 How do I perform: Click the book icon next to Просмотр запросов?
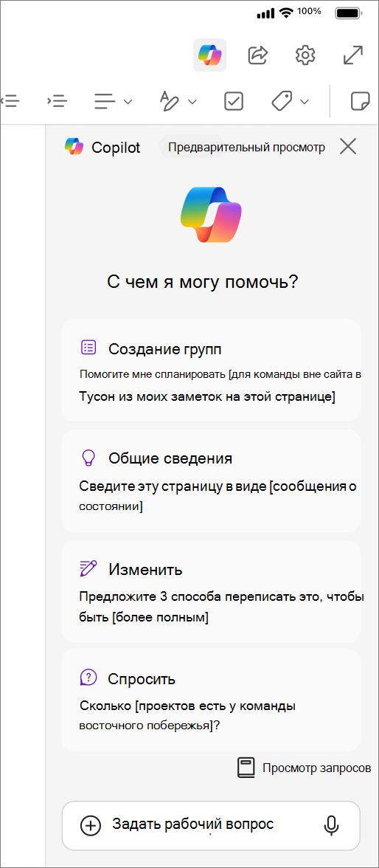point(246,768)
